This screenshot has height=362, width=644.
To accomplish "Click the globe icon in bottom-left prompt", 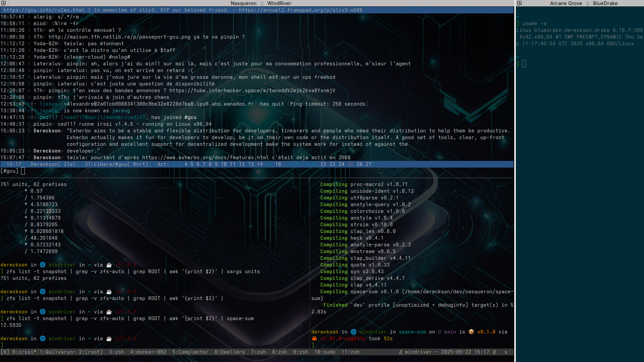I will coord(43,339).
